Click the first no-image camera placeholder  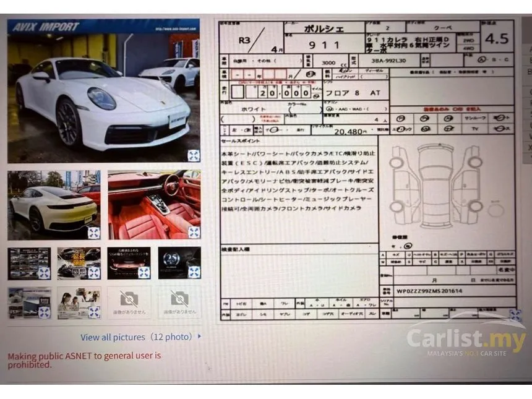point(129,302)
